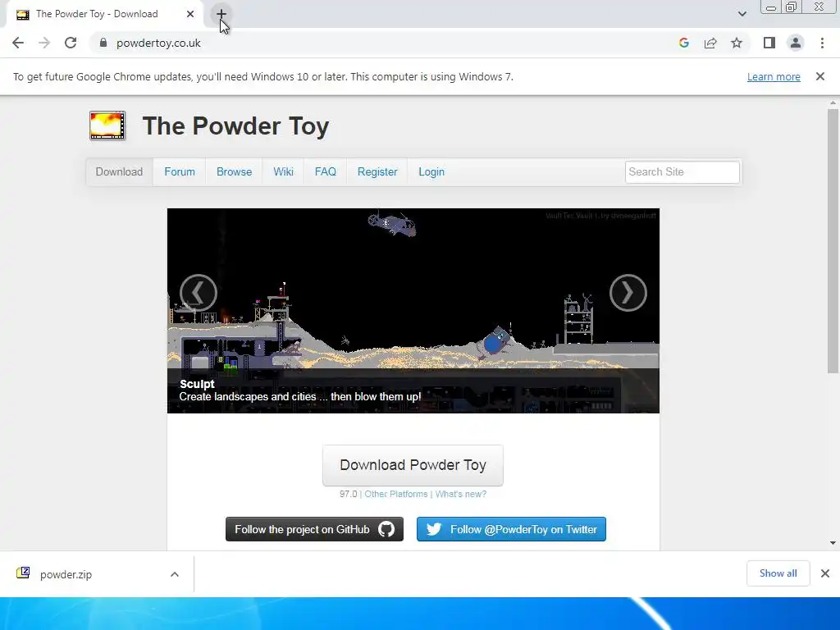Open the downloaded powder.zip file
840x630 pixels.
[66, 574]
